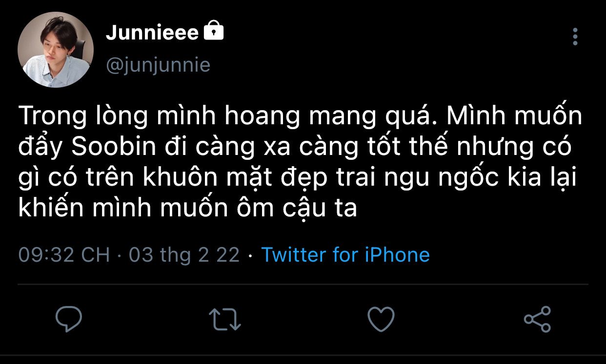Like the tweet with the heart icon
The height and width of the screenshot is (364, 606).
tap(381, 319)
